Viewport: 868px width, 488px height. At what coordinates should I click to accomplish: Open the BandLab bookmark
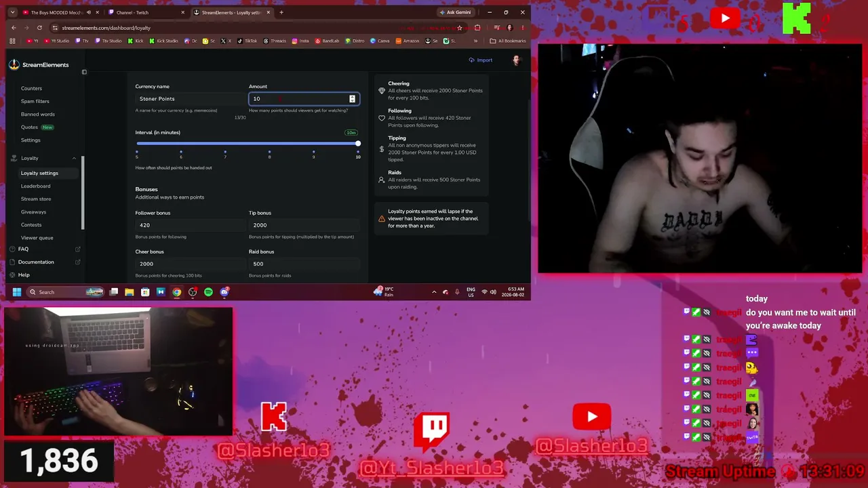tap(327, 41)
